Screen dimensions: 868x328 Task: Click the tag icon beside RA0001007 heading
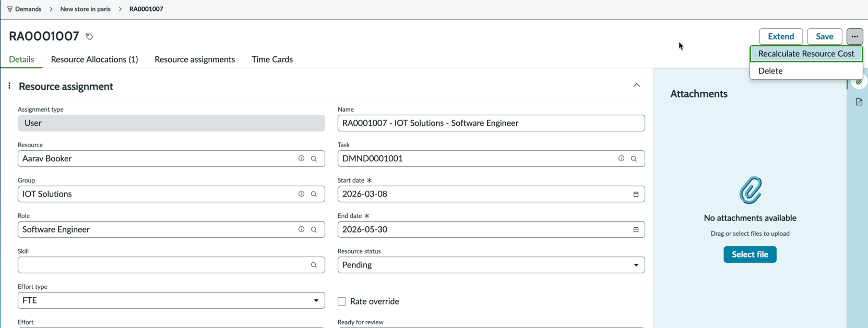89,37
